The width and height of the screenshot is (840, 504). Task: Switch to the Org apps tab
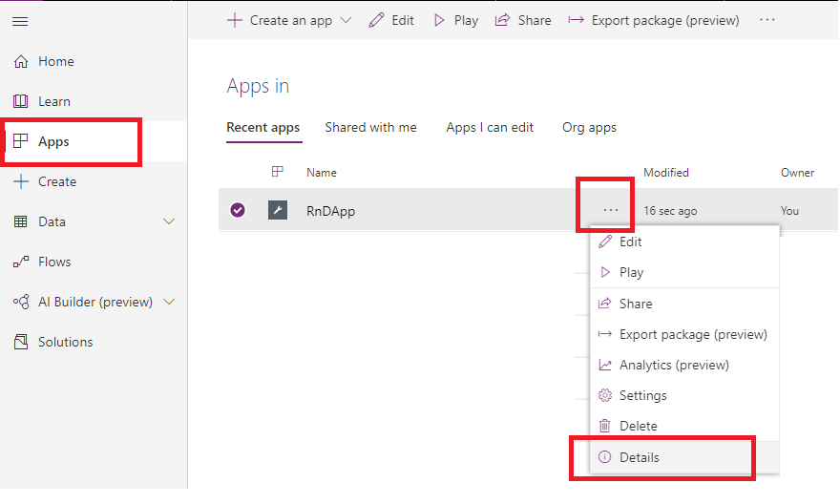(589, 127)
